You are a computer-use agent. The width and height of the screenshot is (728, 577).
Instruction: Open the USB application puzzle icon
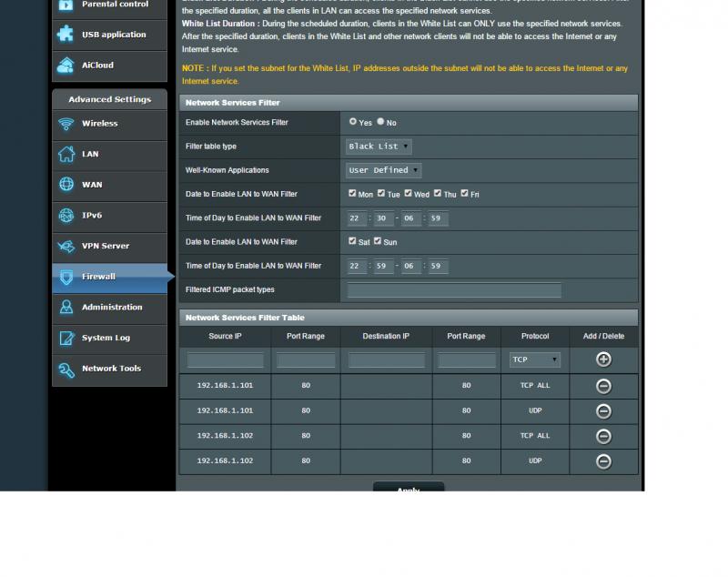click(66, 34)
